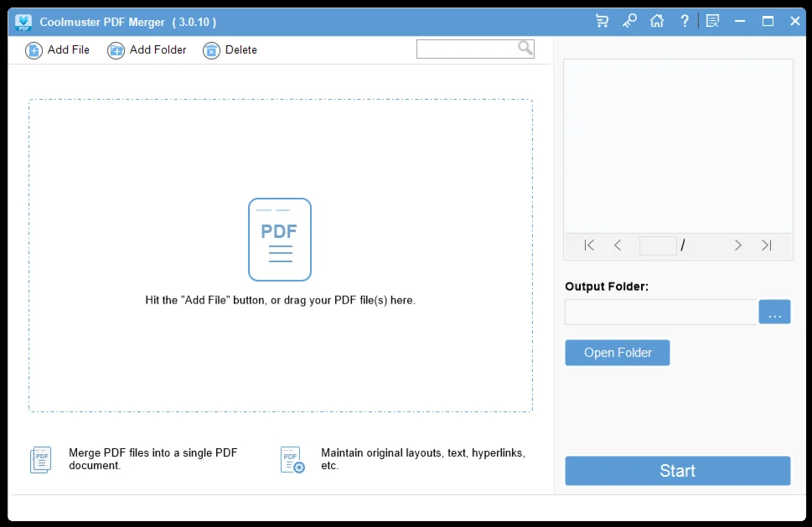Click the PDF preview pane
The width and height of the screenshot is (812, 527).
678,146
